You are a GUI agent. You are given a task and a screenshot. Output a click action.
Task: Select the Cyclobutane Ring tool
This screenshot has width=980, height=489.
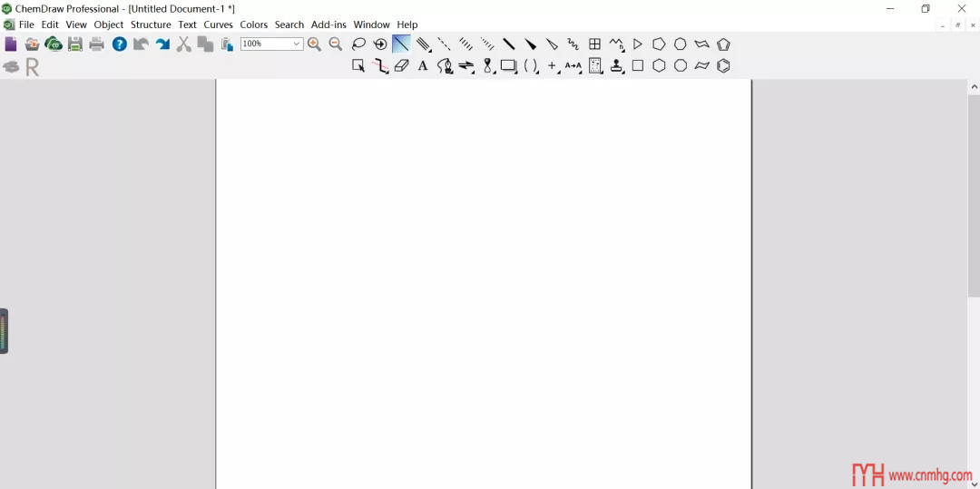tap(638, 65)
